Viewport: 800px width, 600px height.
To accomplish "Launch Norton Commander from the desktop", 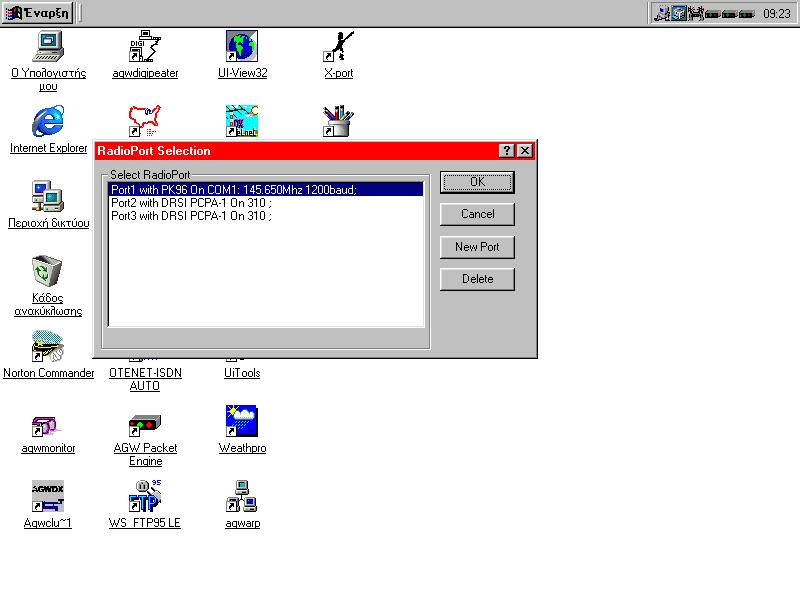I will click(x=47, y=346).
